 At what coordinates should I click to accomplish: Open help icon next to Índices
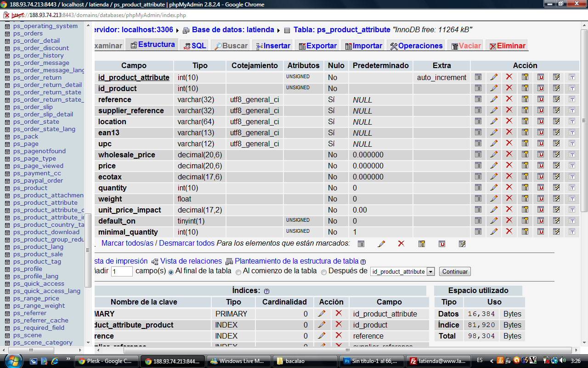[x=266, y=291]
